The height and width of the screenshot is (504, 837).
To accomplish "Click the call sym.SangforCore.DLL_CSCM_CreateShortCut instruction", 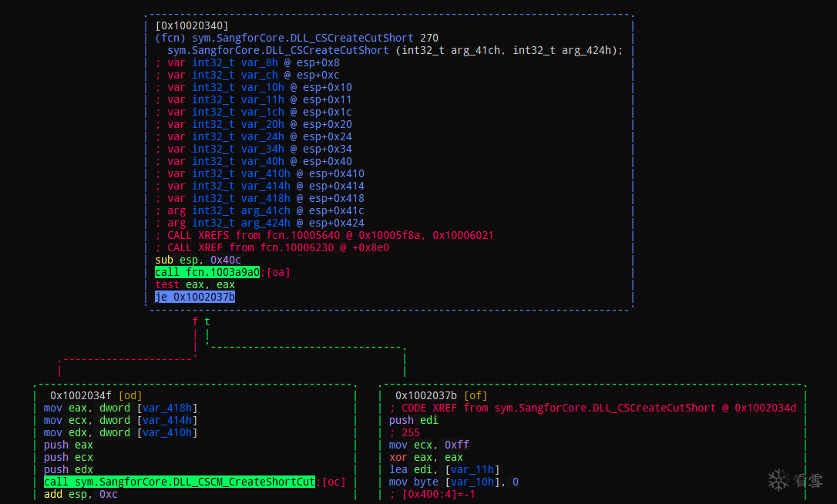I will tap(180, 482).
